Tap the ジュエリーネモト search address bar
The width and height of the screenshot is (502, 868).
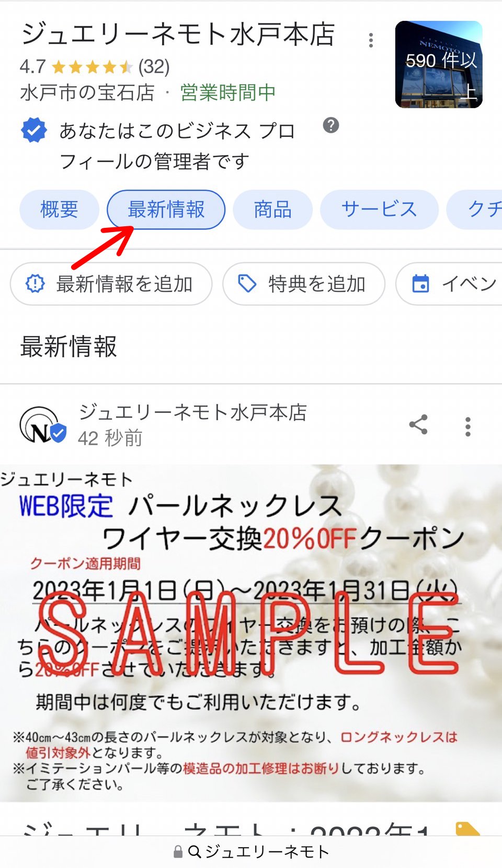(251, 852)
